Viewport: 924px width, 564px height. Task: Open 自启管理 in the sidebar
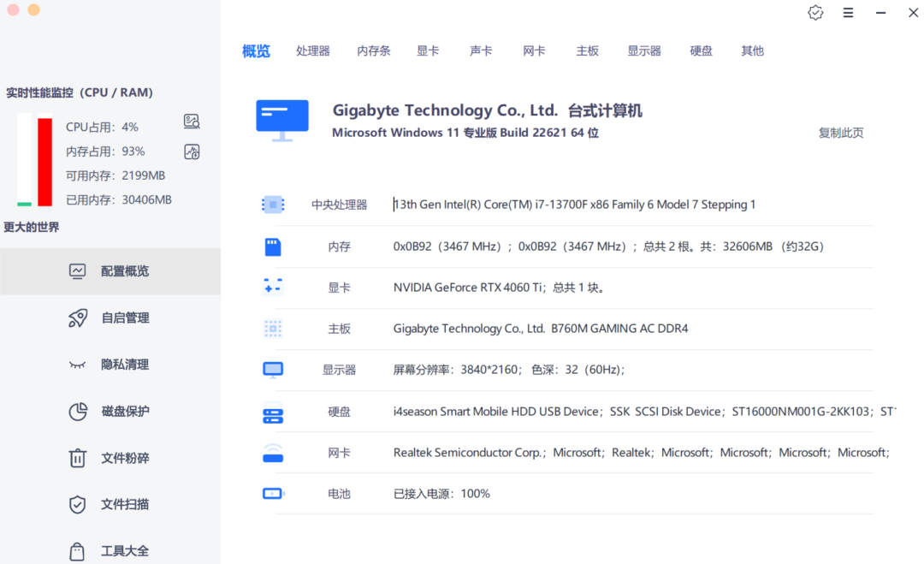(x=110, y=318)
